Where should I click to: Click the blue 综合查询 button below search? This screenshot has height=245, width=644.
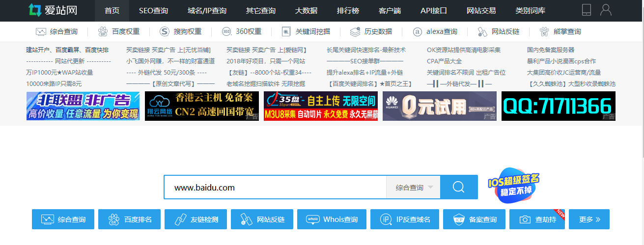coord(63,219)
